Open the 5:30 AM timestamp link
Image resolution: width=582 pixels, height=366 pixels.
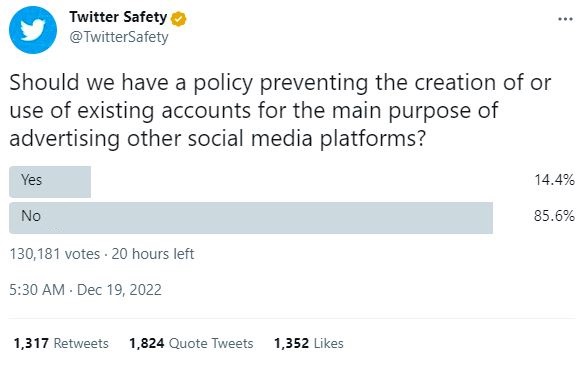37,290
